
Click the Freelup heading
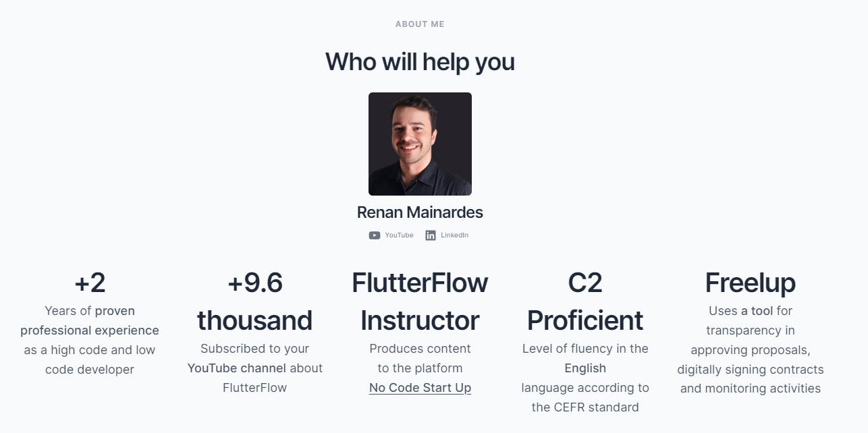tap(751, 283)
